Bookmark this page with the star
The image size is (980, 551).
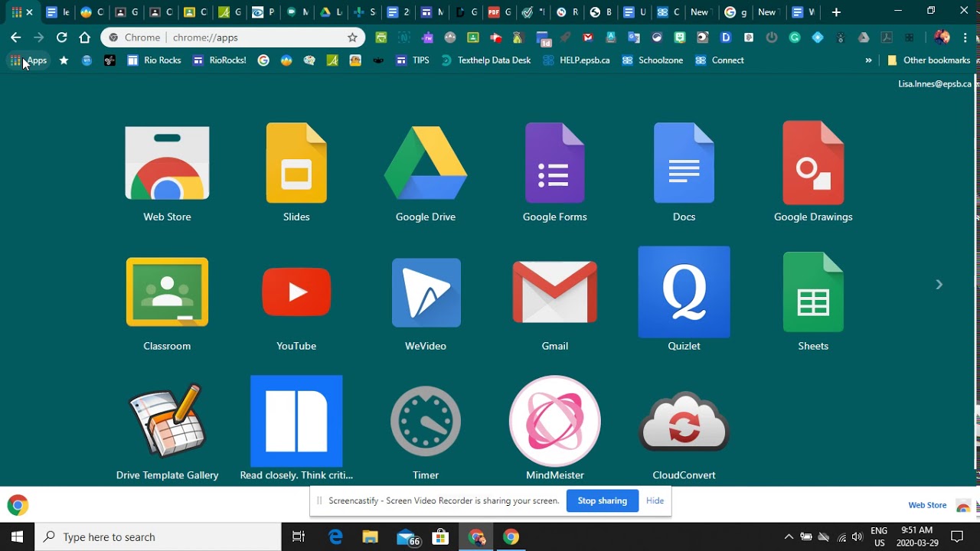pos(352,37)
